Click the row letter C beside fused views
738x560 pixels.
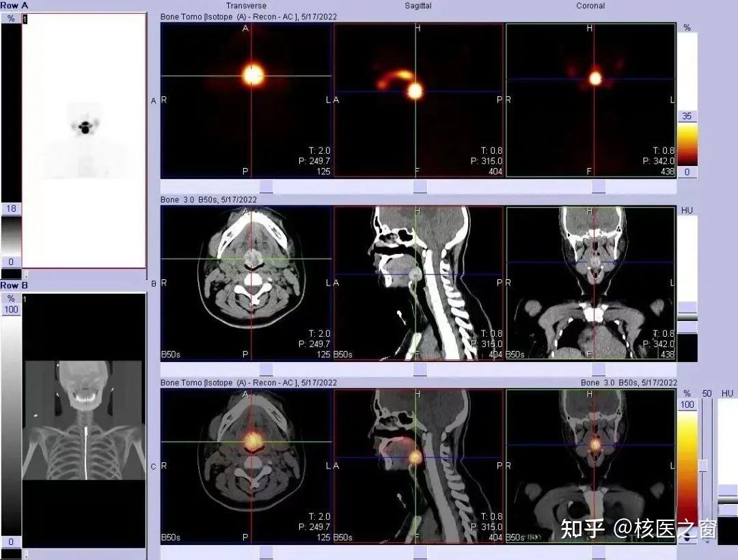click(154, 466)
